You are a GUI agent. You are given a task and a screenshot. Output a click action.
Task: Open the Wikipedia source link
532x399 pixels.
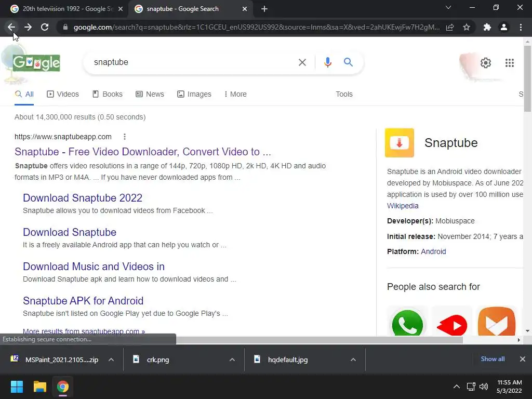[x=403, y=206]
